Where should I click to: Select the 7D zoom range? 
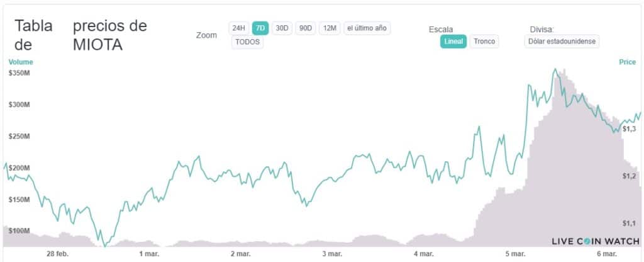[x=260, y=28]
